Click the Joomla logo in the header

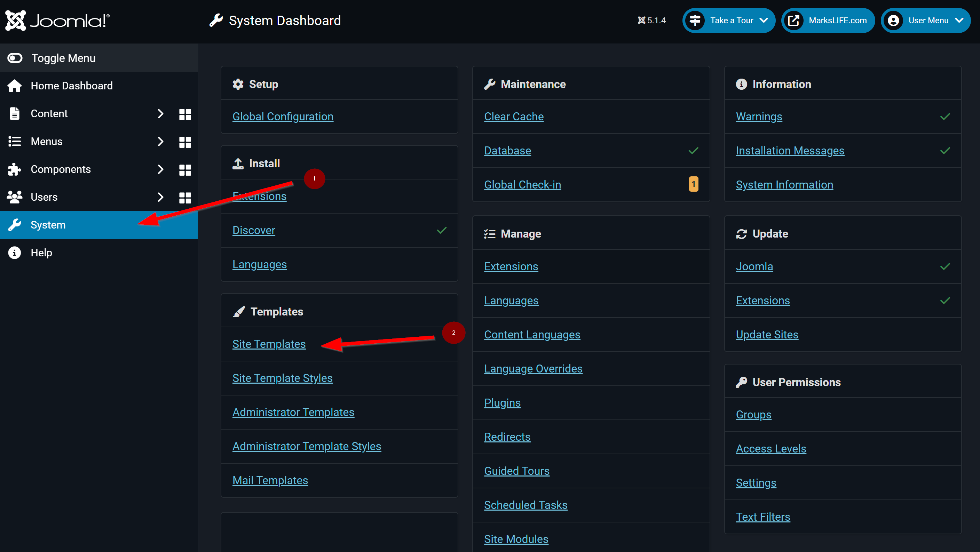pyautogui.click(x=57, y=21)
